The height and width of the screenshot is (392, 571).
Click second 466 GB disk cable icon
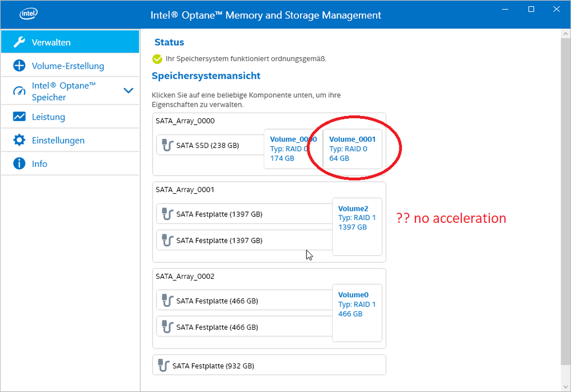(x=167, y=327)
